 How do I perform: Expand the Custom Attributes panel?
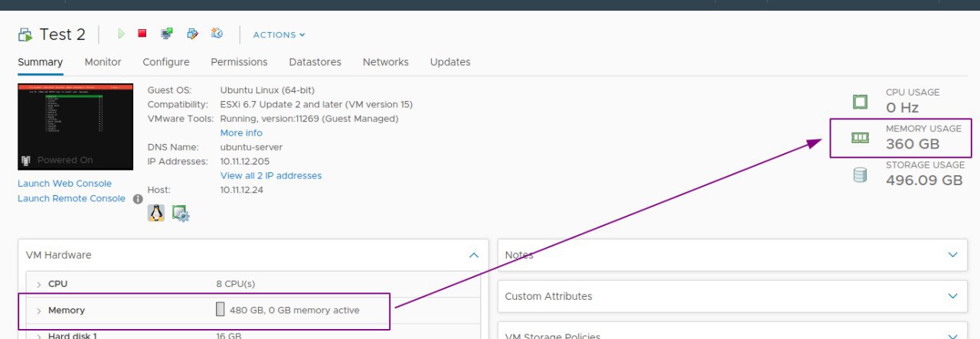pyautogui.click(x=953, y=296)
